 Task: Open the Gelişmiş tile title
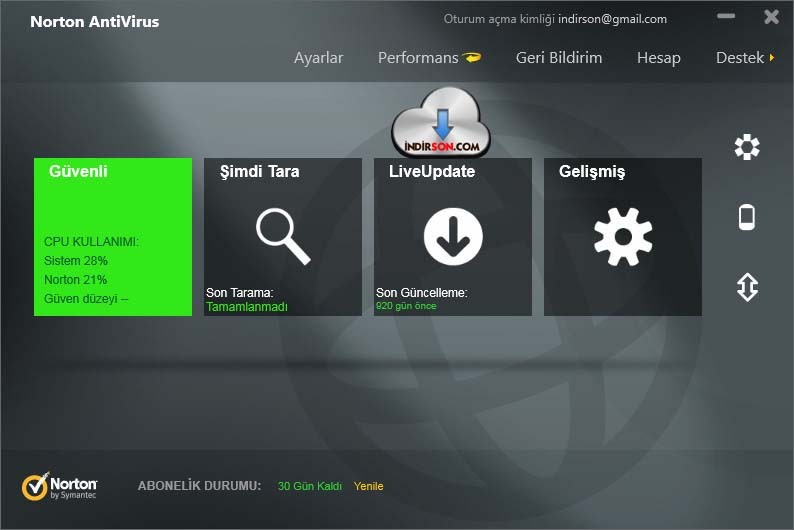(592, 172)
